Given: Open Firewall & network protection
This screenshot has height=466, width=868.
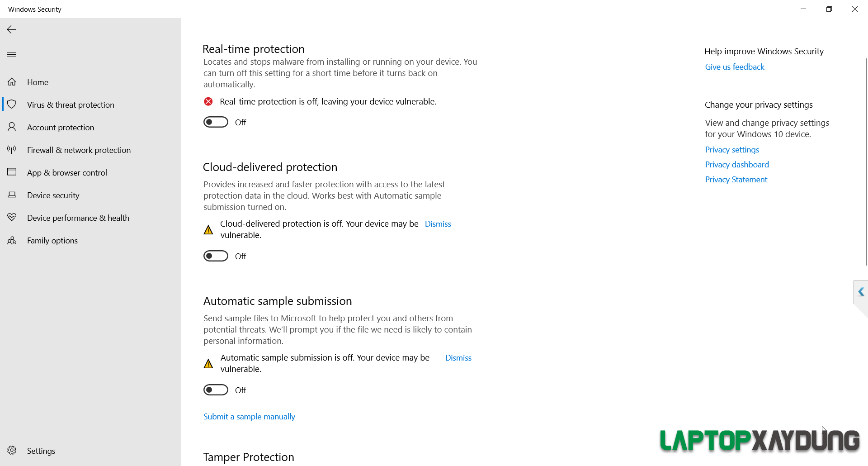Looking at the screenshot, I should click(x=79, y=150).
